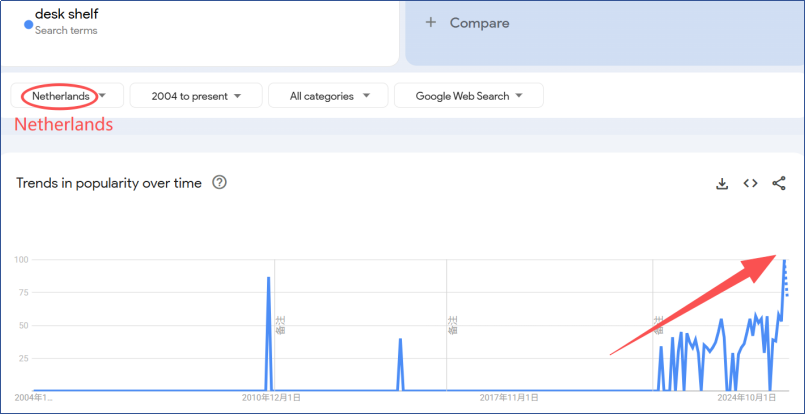Click the tall 2010 spike peak on chart

tap(268, 278)
